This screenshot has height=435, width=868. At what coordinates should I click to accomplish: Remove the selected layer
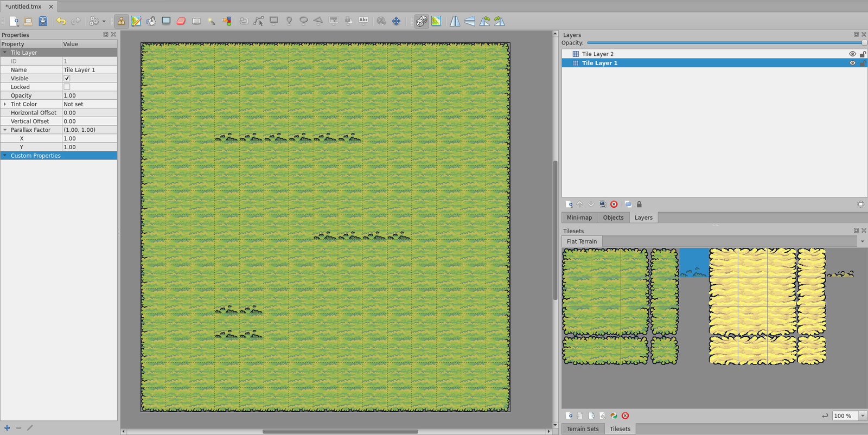[614, 204]
